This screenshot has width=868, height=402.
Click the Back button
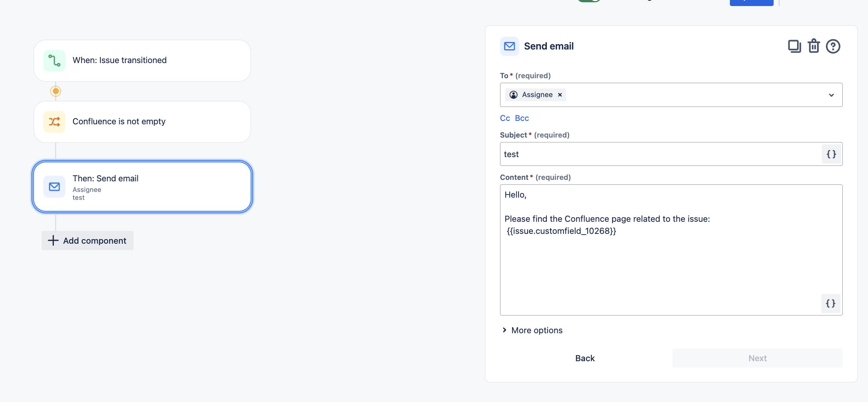coord(584,358)
